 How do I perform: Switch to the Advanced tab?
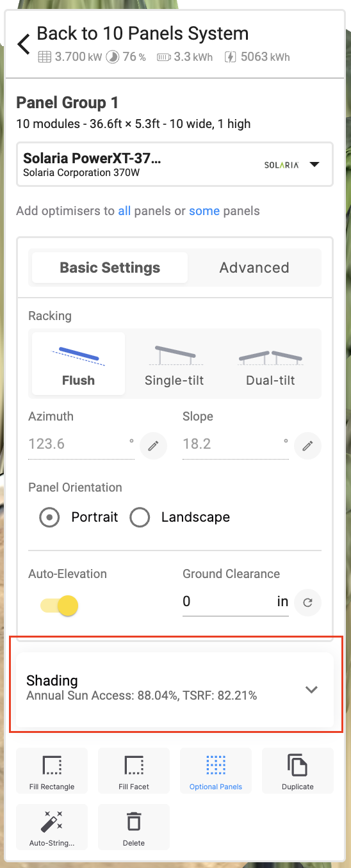tap(254, 268)
